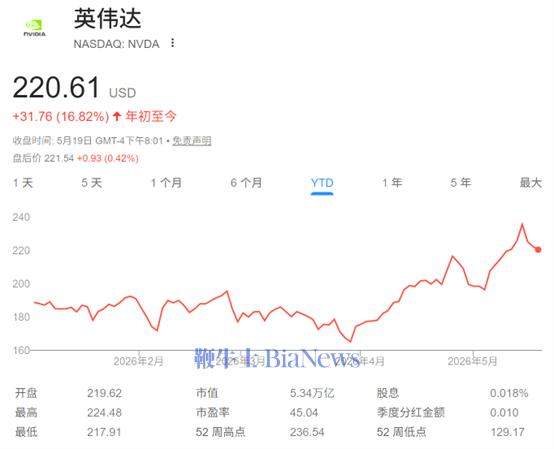The width and height of the screenshot is (554, 449).
Task: Select the 1 天 time range tab
Action: 23,183
